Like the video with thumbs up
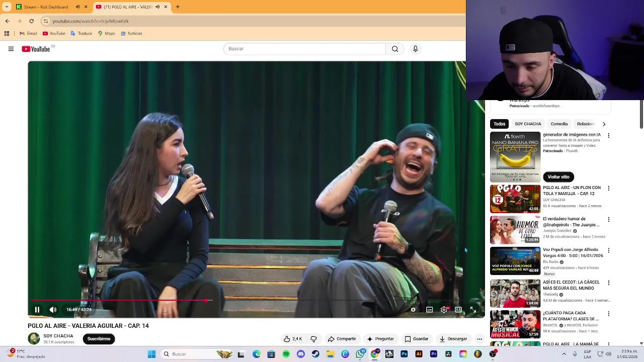 [x=293, y=339]
